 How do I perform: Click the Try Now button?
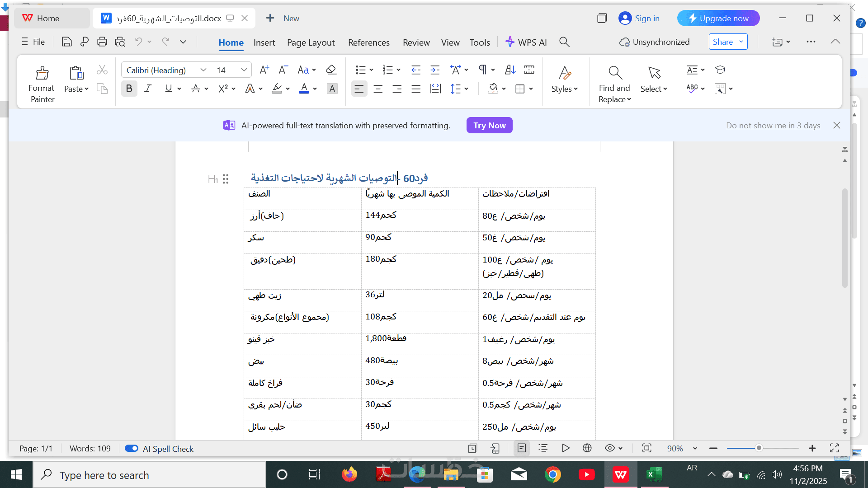[489, 125]
